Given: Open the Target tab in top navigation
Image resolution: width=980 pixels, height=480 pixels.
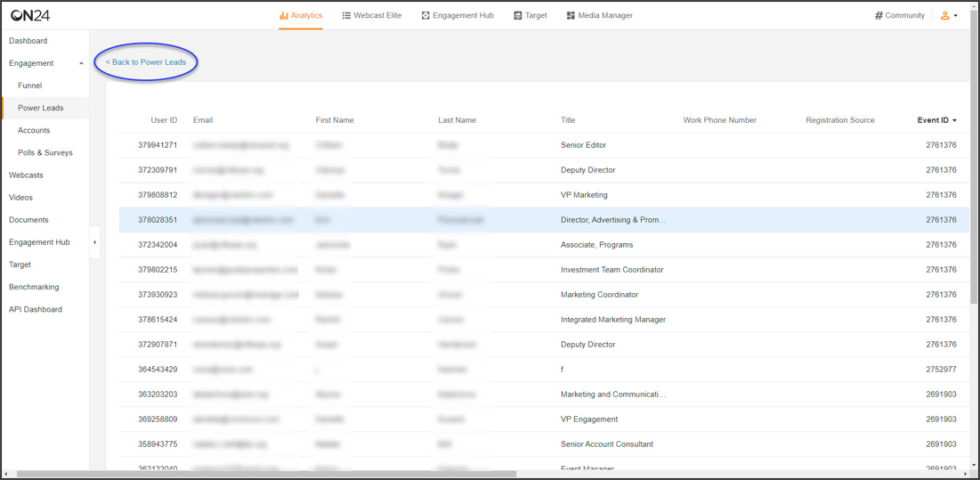Looking at the screenshot, I should (530, 16).
